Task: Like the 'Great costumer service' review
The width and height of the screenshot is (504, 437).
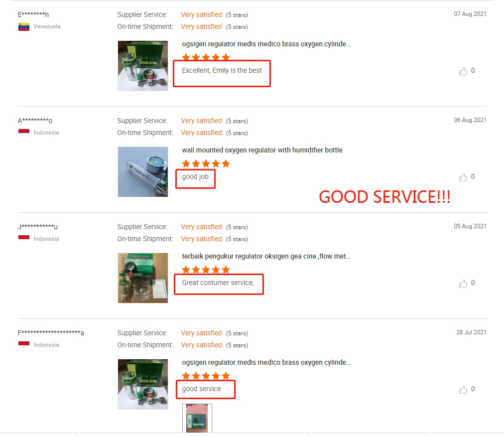Action: (463, 284)
